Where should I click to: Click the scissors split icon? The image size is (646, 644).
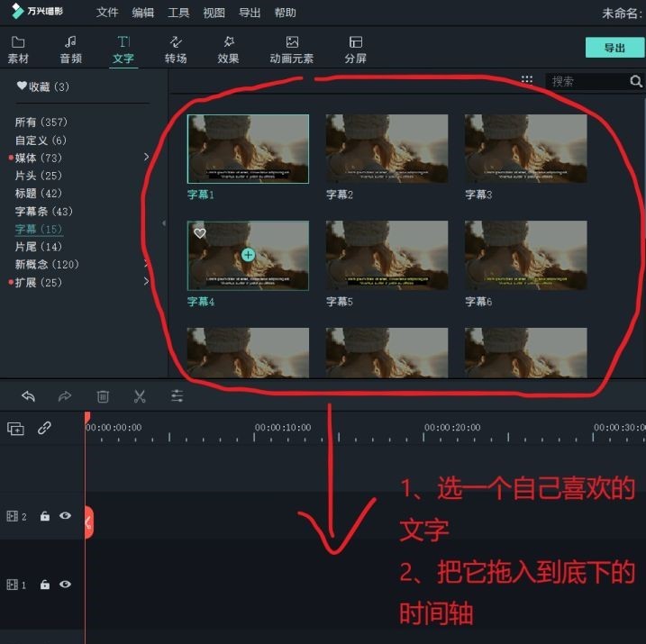(140, 396)
